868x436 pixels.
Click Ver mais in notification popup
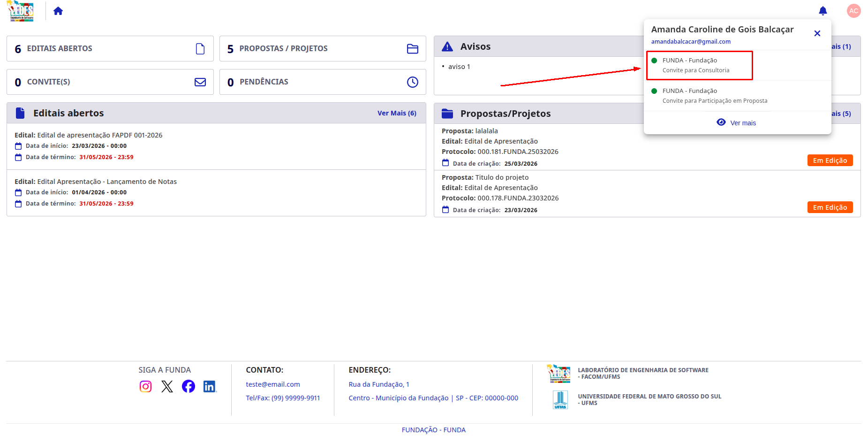click(x=737, y=122)
